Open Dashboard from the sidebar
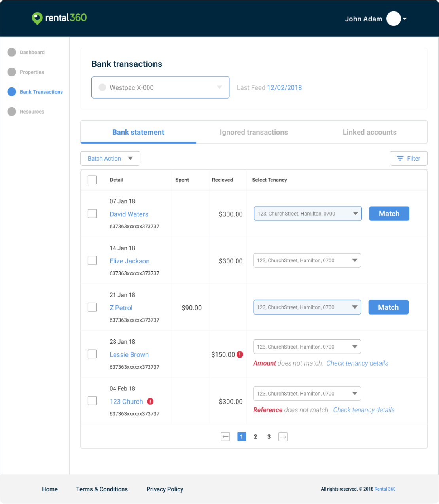 point(32,52)
